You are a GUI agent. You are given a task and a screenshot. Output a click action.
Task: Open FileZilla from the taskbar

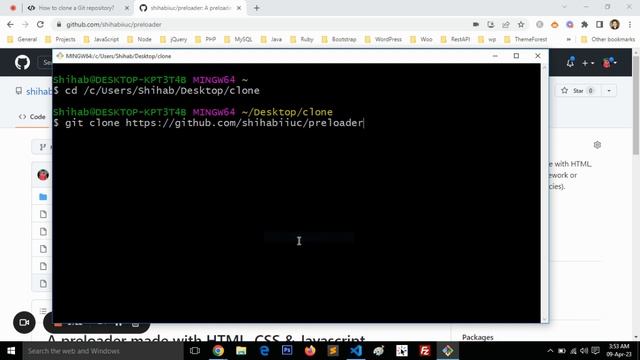[424, 351]
